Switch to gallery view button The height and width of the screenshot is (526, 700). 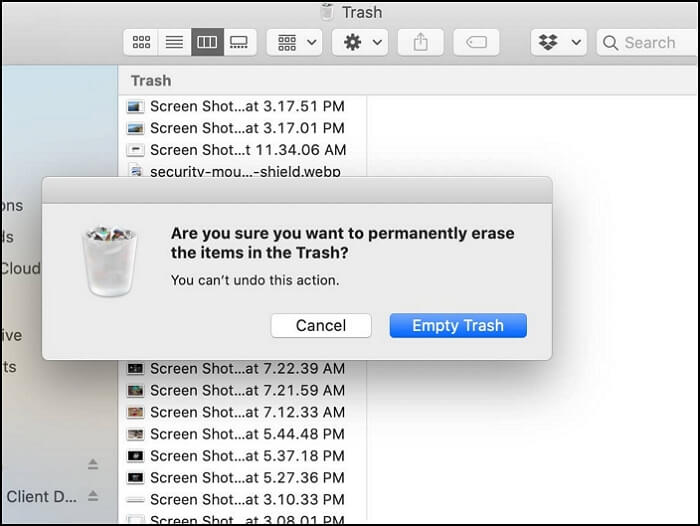[239, 42]
